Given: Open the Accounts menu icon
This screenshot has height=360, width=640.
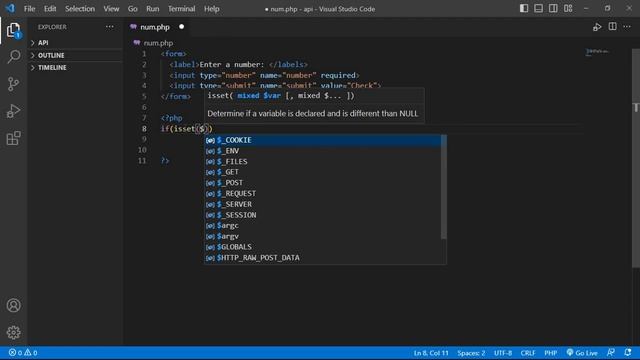Looking at the screenshot, I should point(13,305).
